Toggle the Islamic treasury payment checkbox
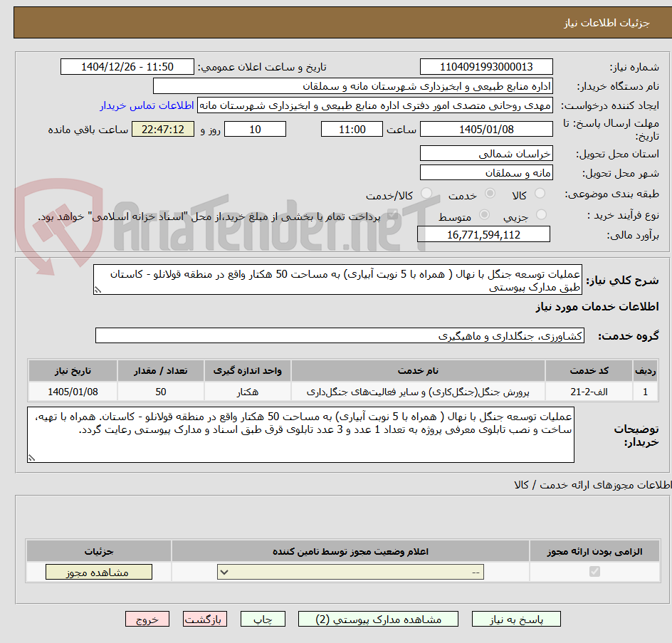Image resolution: width=672 pixels, height=643 pixels. [392, 216]
